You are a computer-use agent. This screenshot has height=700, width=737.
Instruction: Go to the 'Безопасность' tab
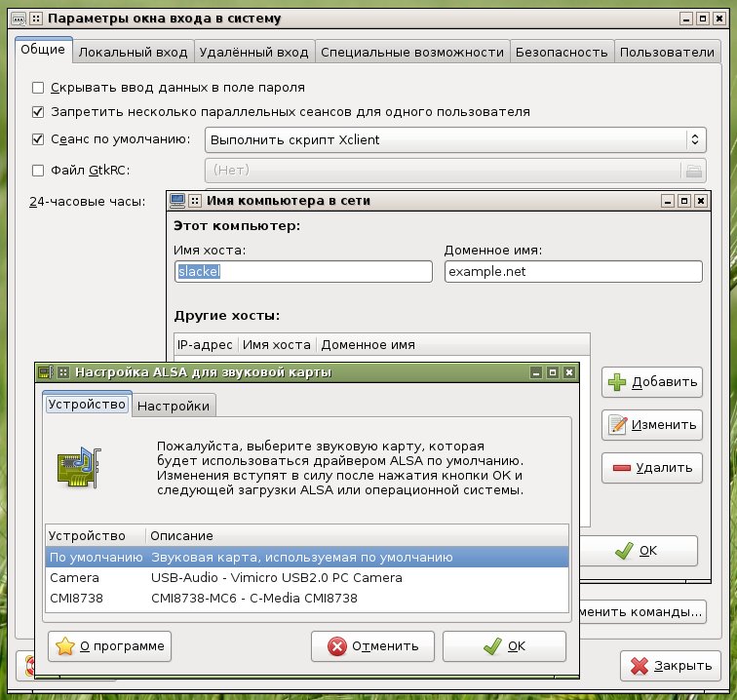(562, 53)
